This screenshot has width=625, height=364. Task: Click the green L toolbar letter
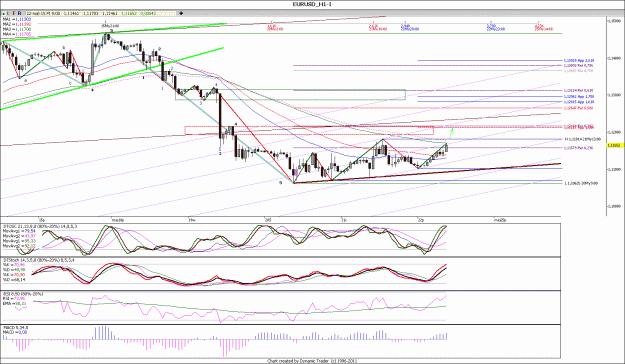pos(9,14)
